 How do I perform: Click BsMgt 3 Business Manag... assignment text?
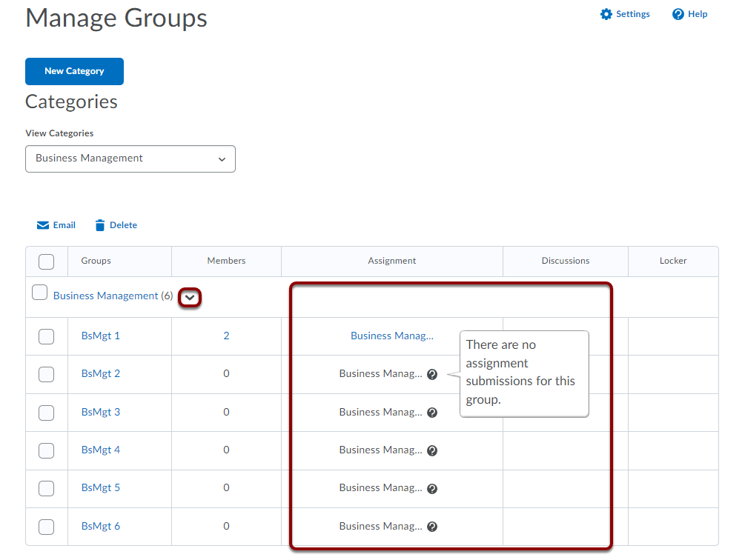coord(380,412)
